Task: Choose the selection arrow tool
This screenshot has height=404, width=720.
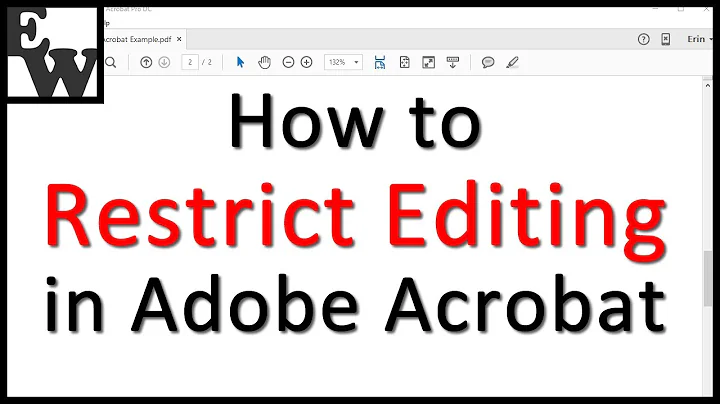Action: 240,62
